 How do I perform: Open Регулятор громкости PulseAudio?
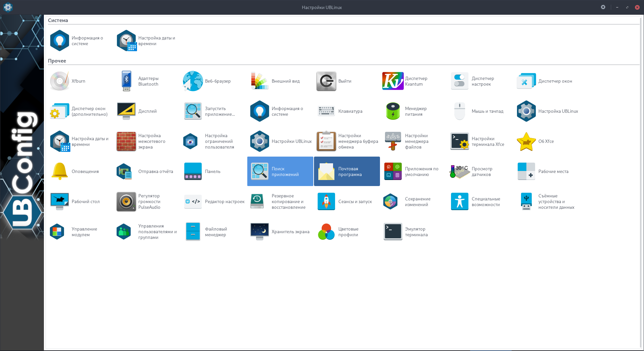tap(146, 201)
